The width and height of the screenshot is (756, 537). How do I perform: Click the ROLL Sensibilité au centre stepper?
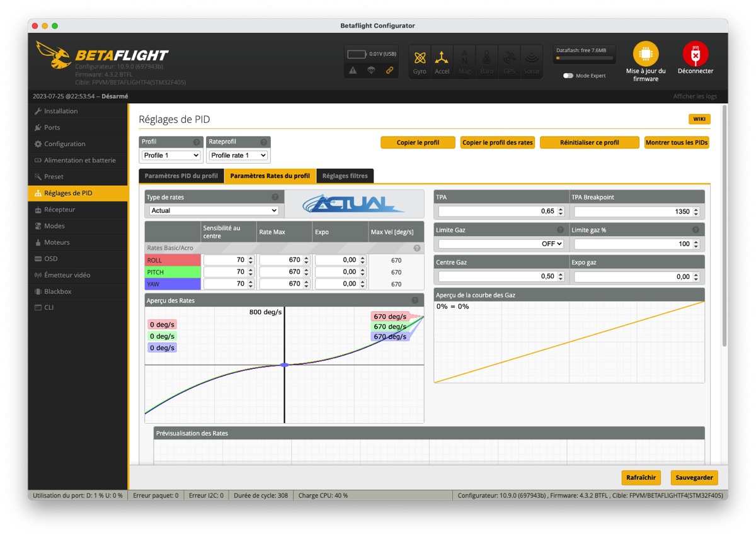click(251, 260)
